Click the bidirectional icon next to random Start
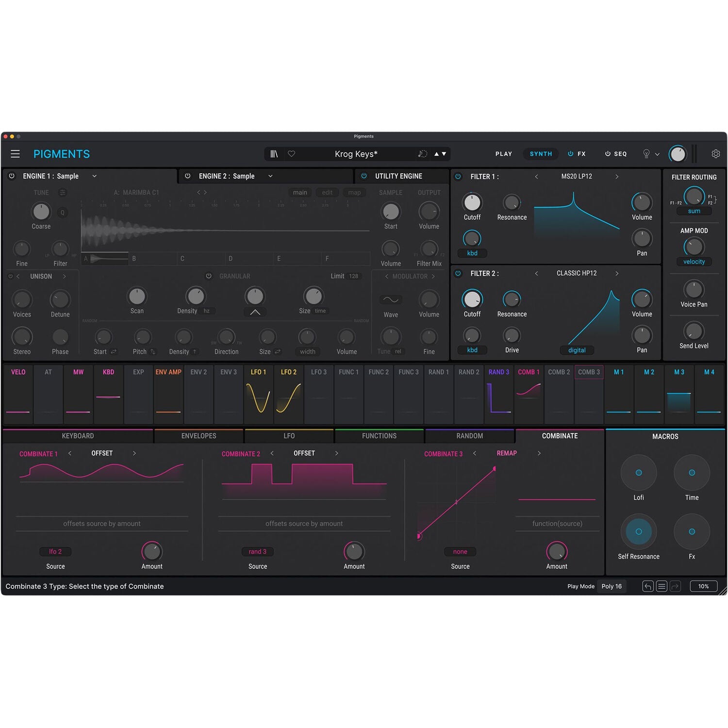Screen dimensions: 728x728 114,351
